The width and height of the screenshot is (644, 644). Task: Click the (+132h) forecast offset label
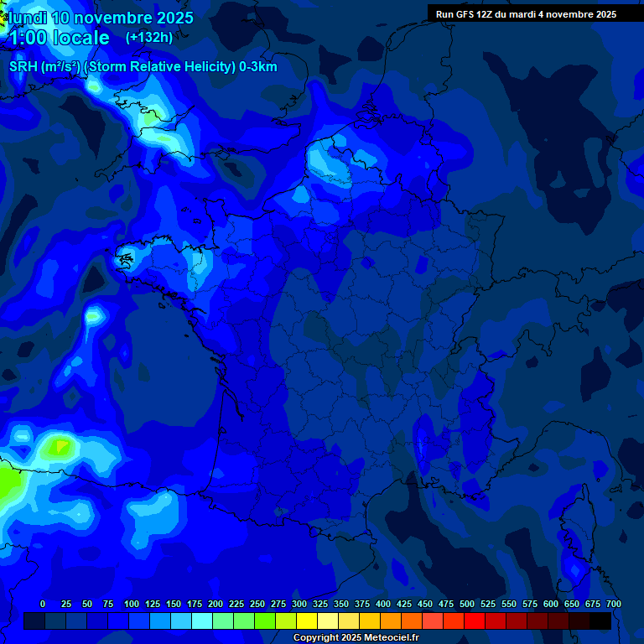[149, 38]
